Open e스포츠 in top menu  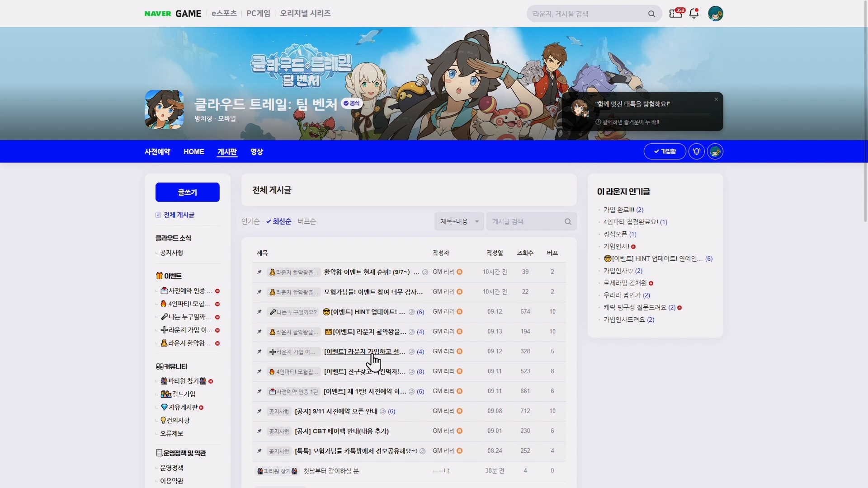point(224,14)
